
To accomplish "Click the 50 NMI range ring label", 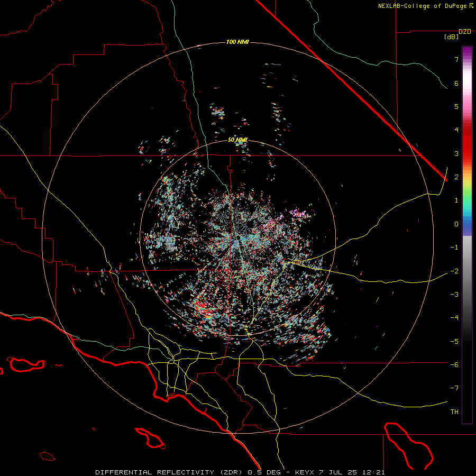I will click(237, 140).
